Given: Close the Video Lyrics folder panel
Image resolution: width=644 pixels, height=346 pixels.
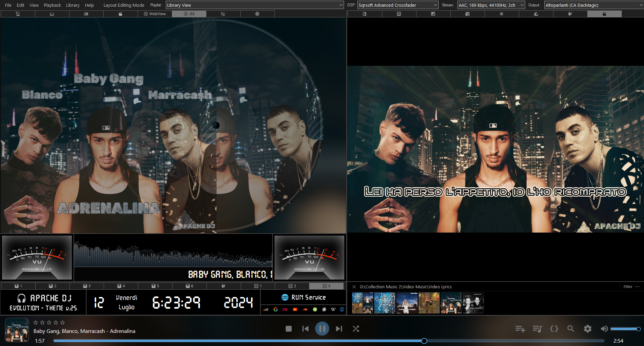Looking at the screenshot, I should [x=354, y=287].
